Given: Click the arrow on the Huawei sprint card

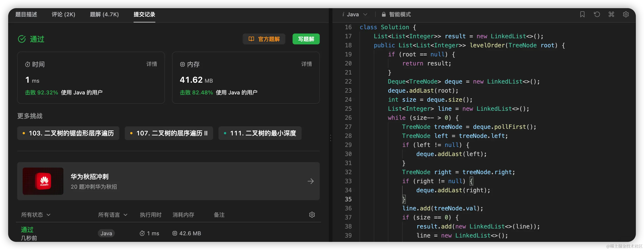Looking at the screenshot, I should click(x=310, y=181).
